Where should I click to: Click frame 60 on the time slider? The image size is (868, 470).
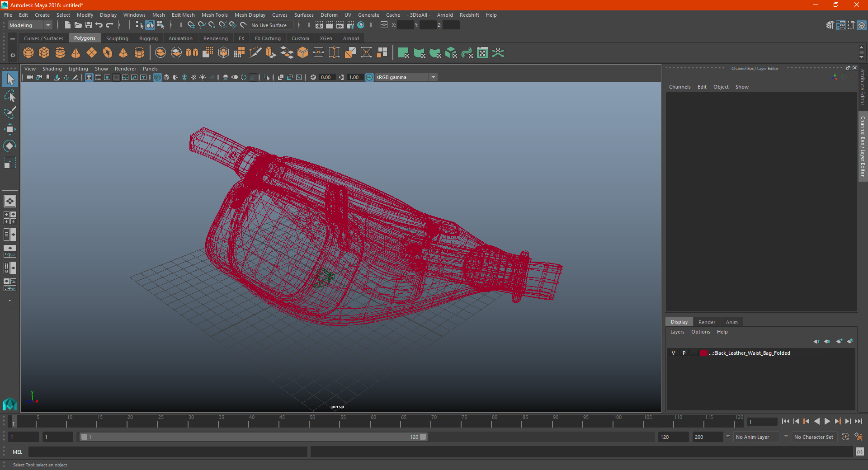click(x=370, y=421)
